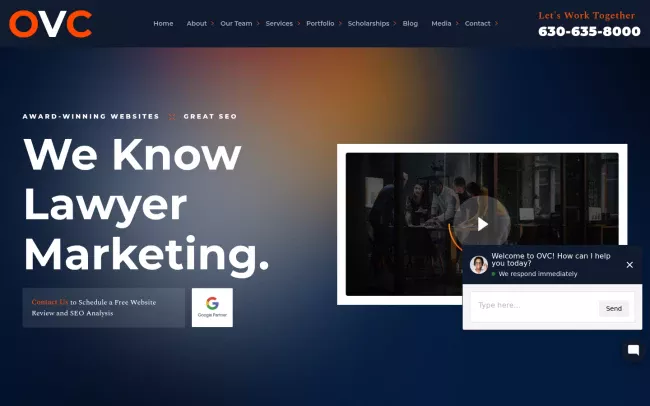
Task: Send the chat message
Action: point(614,309)
